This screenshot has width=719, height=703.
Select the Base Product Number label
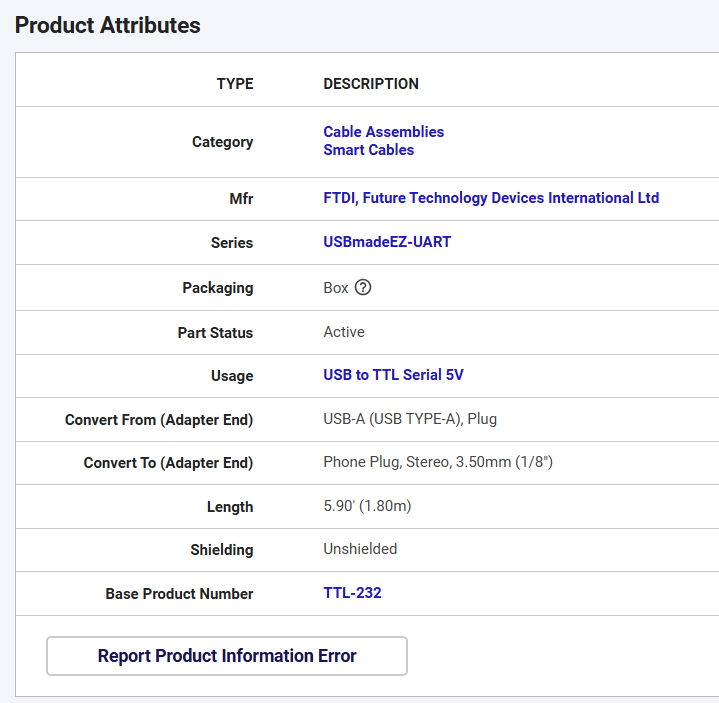(179, 594)
